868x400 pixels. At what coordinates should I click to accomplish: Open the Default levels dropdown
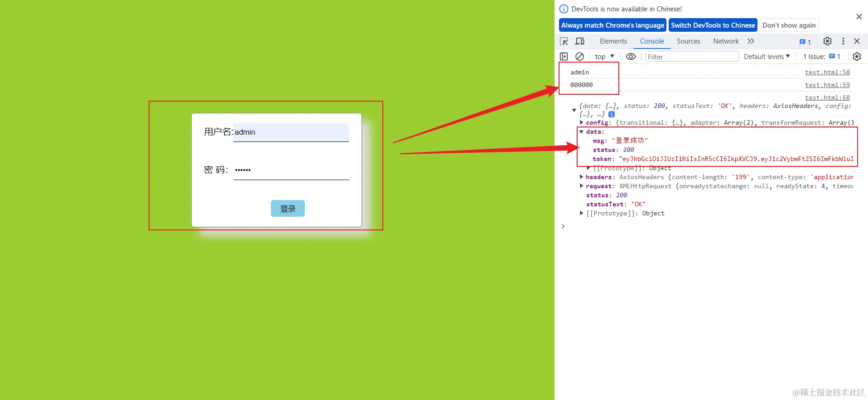(x=767, y=57)
